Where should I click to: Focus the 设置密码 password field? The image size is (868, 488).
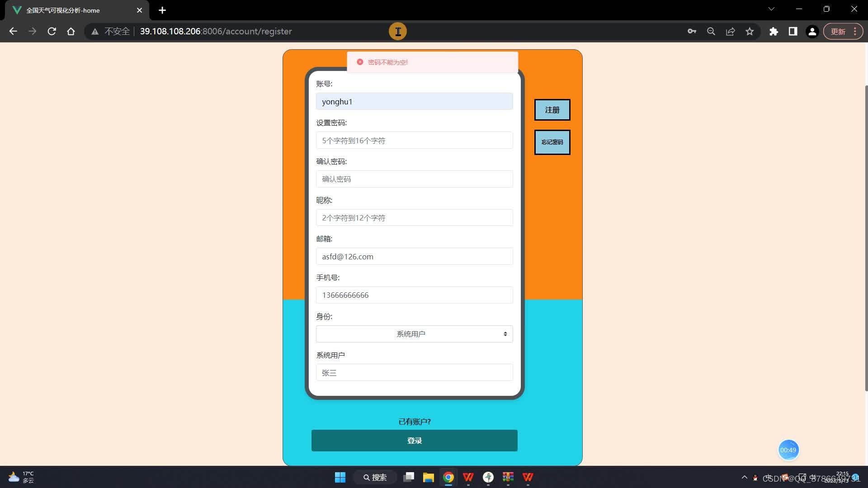coord(414,140)
